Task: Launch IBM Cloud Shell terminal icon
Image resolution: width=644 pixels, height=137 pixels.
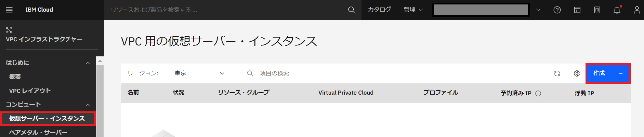Action: click(x=577, y=10)
